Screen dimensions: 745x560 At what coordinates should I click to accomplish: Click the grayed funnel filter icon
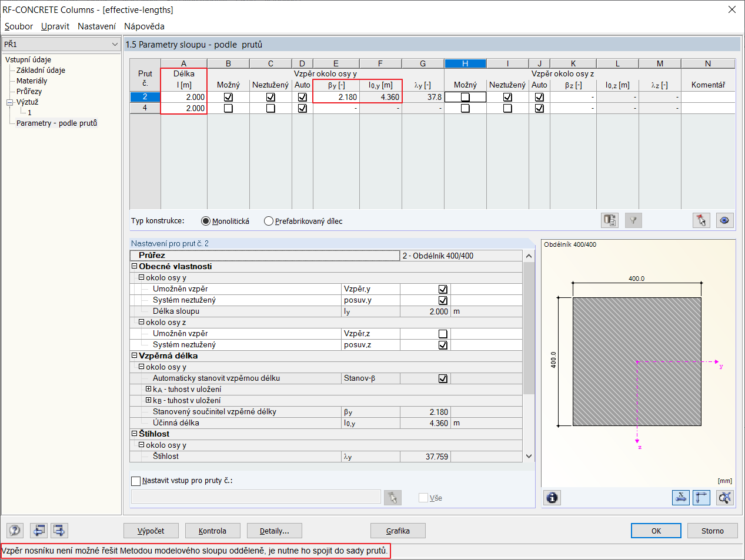633,220
